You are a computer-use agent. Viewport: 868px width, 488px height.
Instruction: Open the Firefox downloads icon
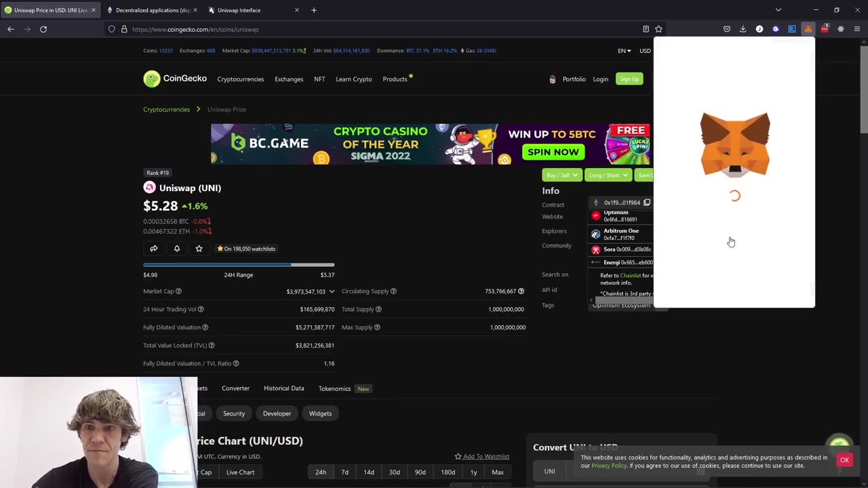tap(743, 29)
